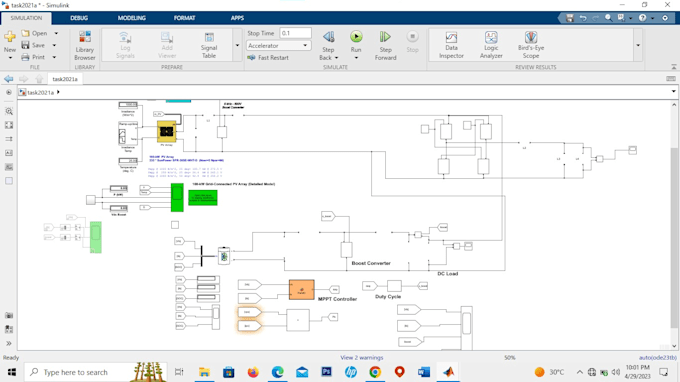
Task: Click the fit to view icon
Action: 9,125
